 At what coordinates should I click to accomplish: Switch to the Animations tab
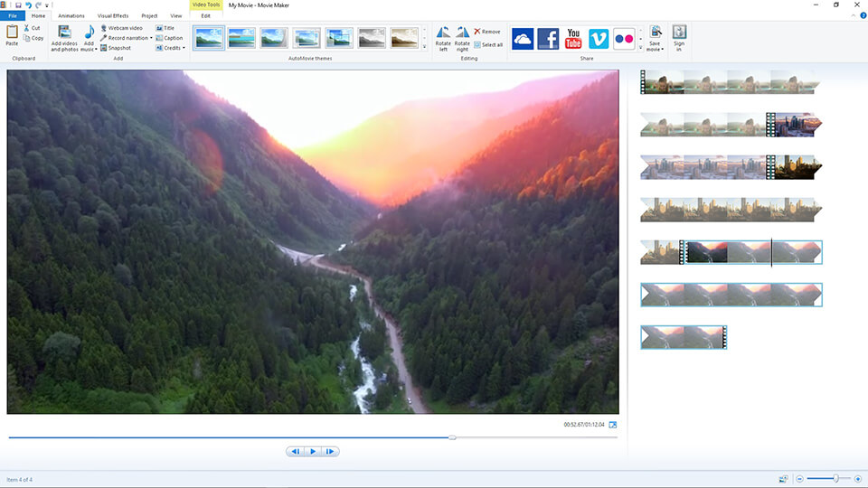(71, 15)
